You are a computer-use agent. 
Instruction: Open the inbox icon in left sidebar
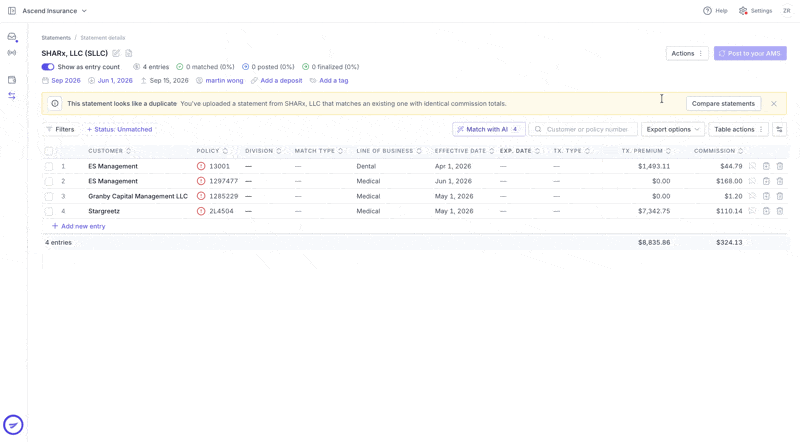coord(12,37)
